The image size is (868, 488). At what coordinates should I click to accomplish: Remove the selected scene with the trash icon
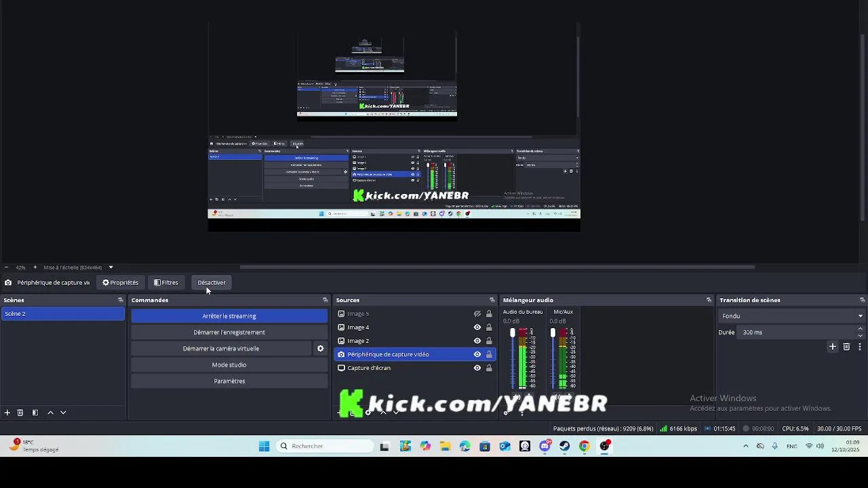click(x=20, y=412)
